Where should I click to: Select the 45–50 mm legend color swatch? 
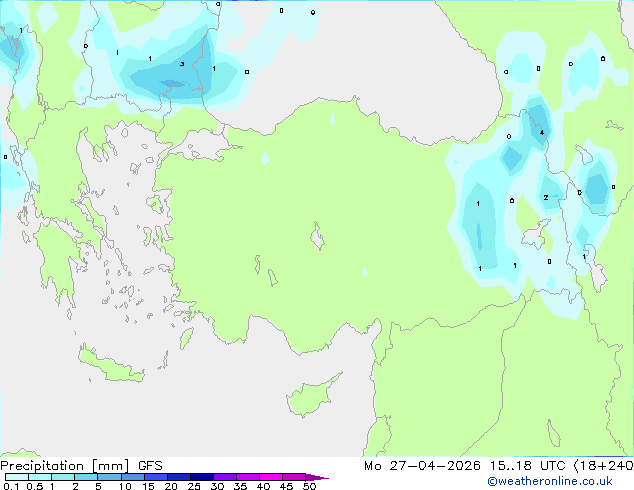294,477
